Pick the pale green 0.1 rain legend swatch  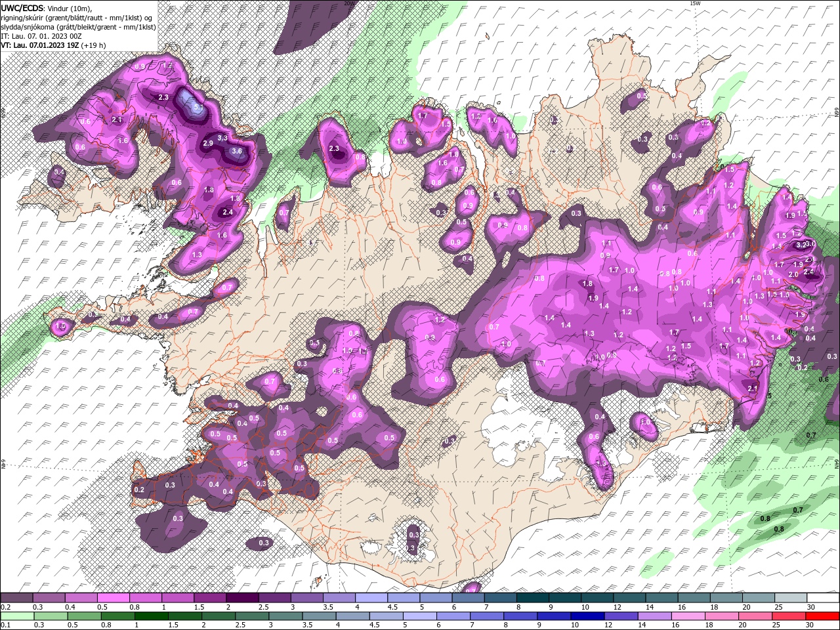pos(17,616)
